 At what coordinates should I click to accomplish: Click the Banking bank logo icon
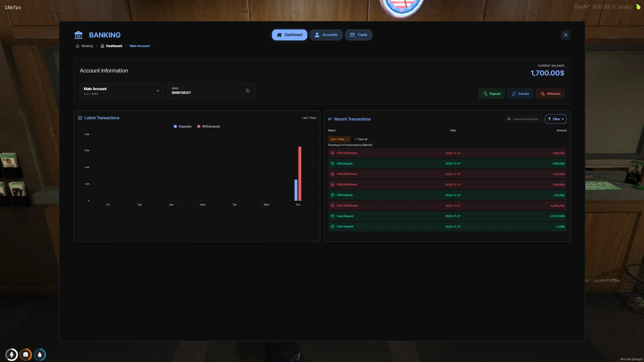point(79,35)
